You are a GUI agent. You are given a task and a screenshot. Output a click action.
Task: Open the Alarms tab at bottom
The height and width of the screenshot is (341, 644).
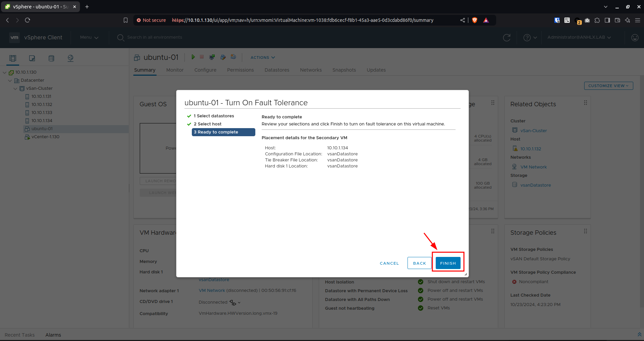(53, 335)
